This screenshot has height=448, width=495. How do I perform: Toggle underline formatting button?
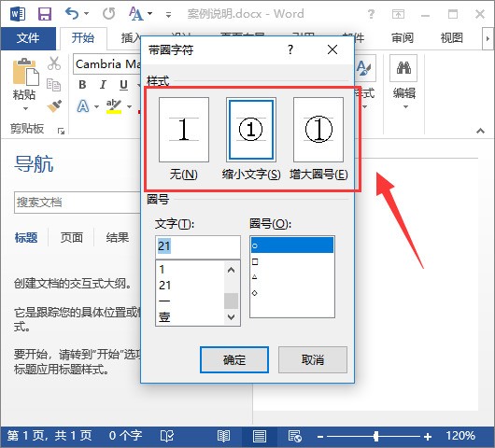(x=123, y=85)
